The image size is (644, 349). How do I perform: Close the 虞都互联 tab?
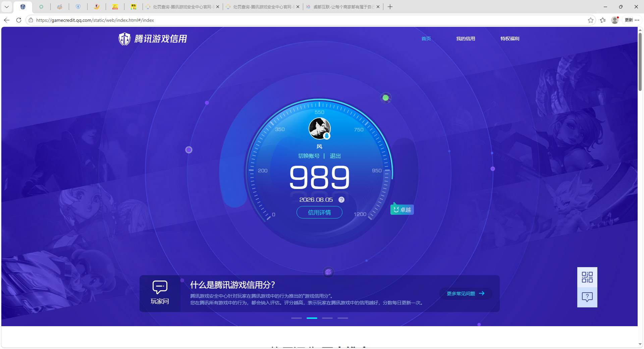pyautogui.click(x=378, y=7)
